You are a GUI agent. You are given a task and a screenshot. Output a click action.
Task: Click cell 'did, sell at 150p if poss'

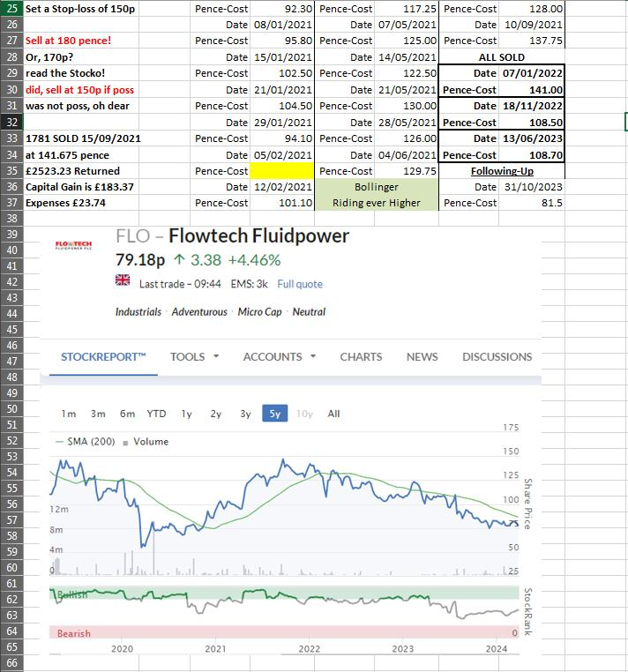81,90
